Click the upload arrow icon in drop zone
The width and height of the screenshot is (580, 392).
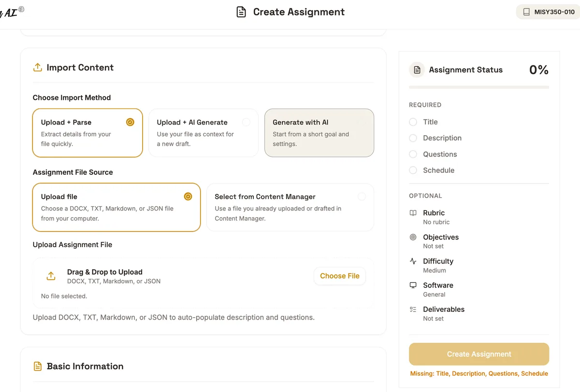pyautogui.click(x=51, y=276)
